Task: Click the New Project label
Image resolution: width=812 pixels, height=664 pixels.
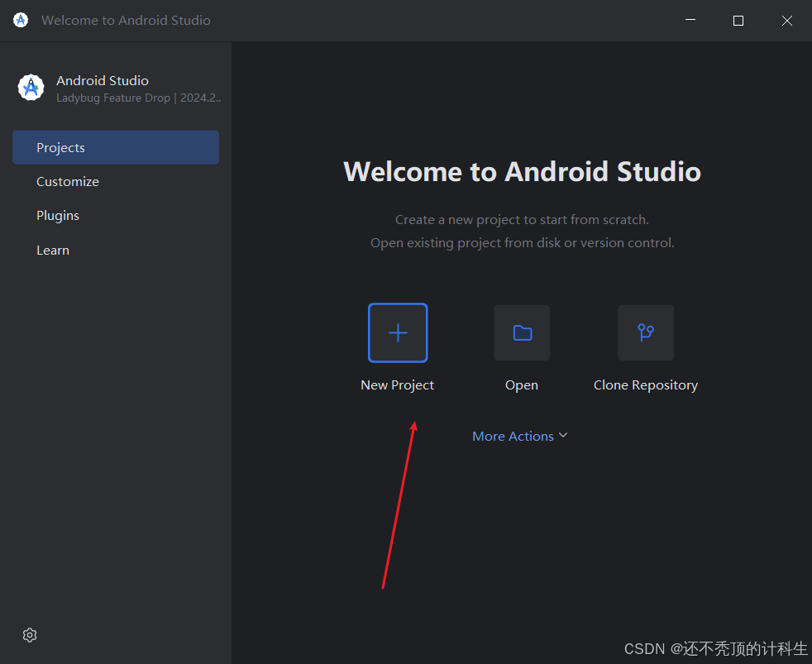Action: [397, 385]
